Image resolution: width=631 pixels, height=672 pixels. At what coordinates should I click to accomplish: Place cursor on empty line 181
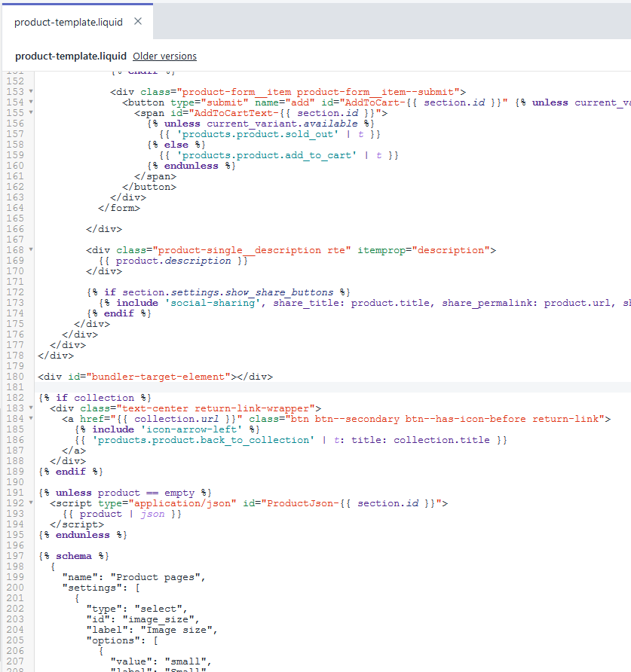point(332,387)
